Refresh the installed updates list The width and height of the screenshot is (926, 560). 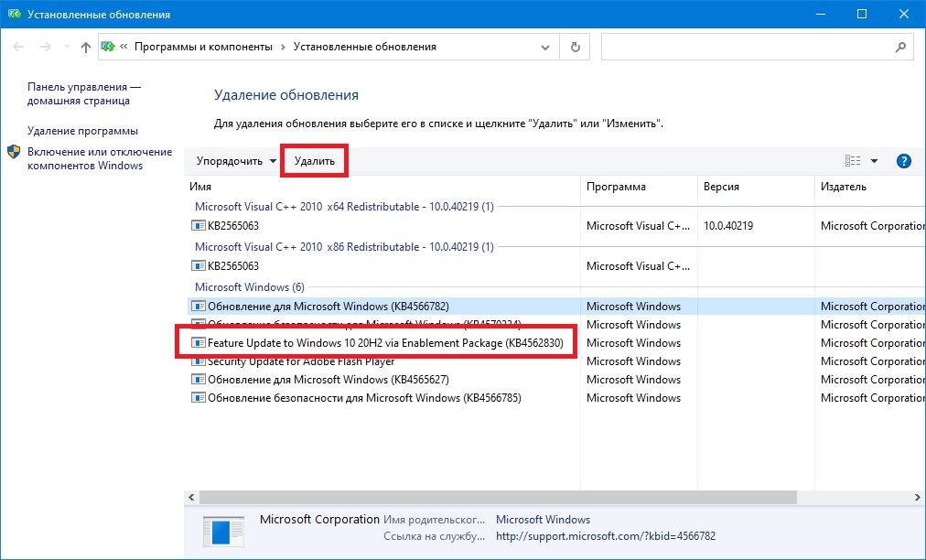tap(576, 48)
